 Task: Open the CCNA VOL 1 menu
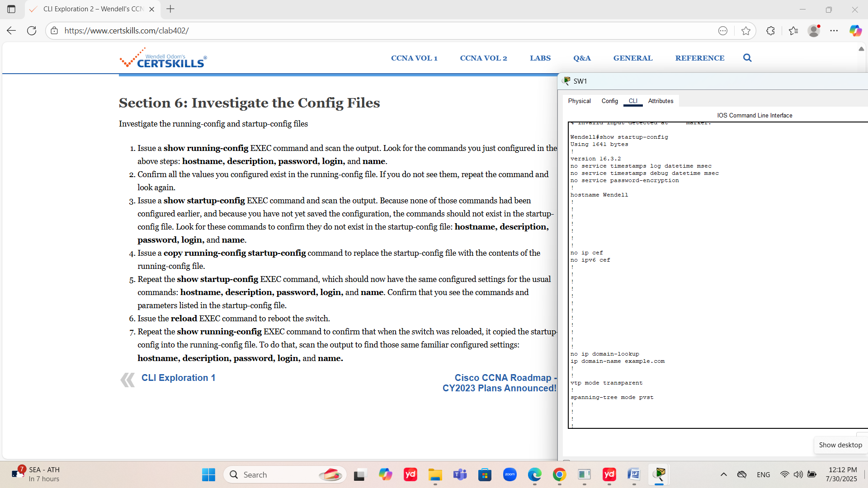point(414,58)
